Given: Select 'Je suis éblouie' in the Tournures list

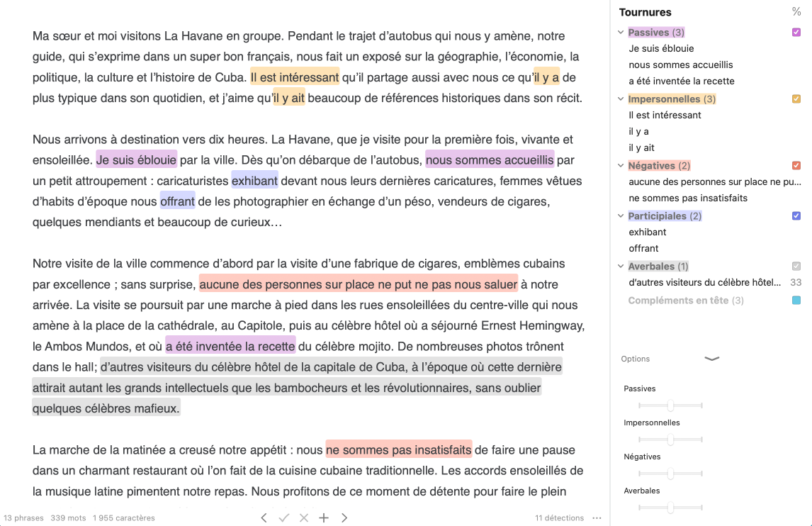Looking at the screenshot, I should pyautogui.click(x=661, y=49).
